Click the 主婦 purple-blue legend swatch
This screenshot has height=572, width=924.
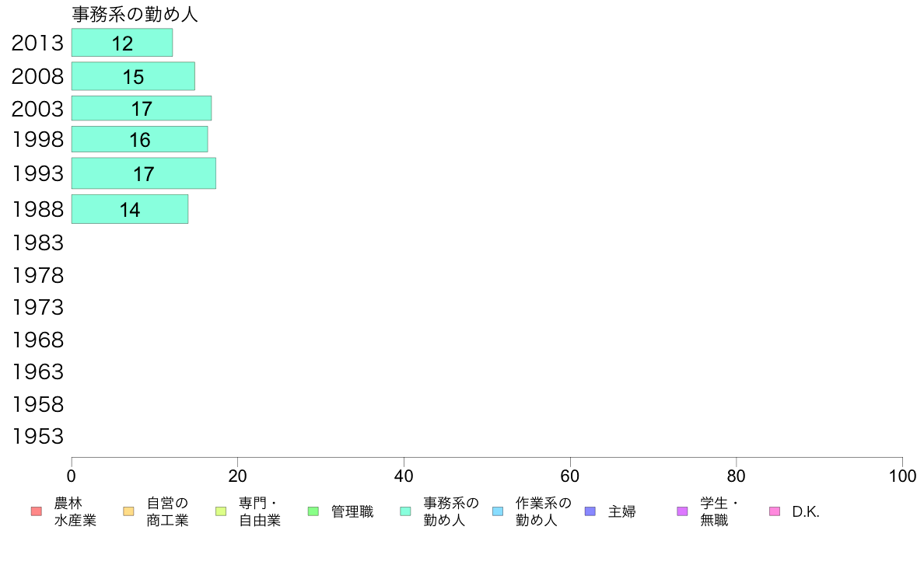pos(590,511)
